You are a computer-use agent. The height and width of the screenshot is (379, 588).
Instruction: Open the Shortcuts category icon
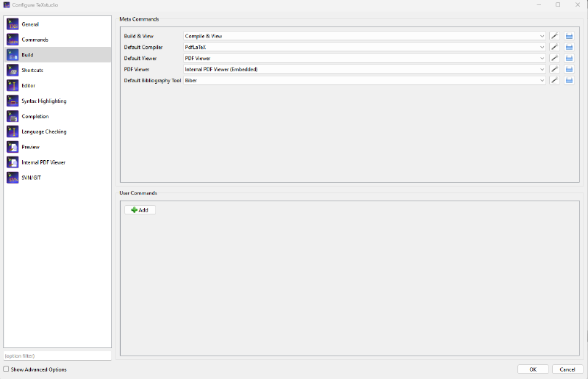tap(12, 71)
